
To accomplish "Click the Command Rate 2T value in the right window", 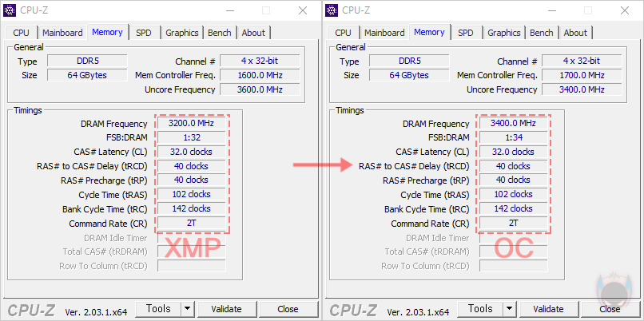I will (x=514, y=223).
